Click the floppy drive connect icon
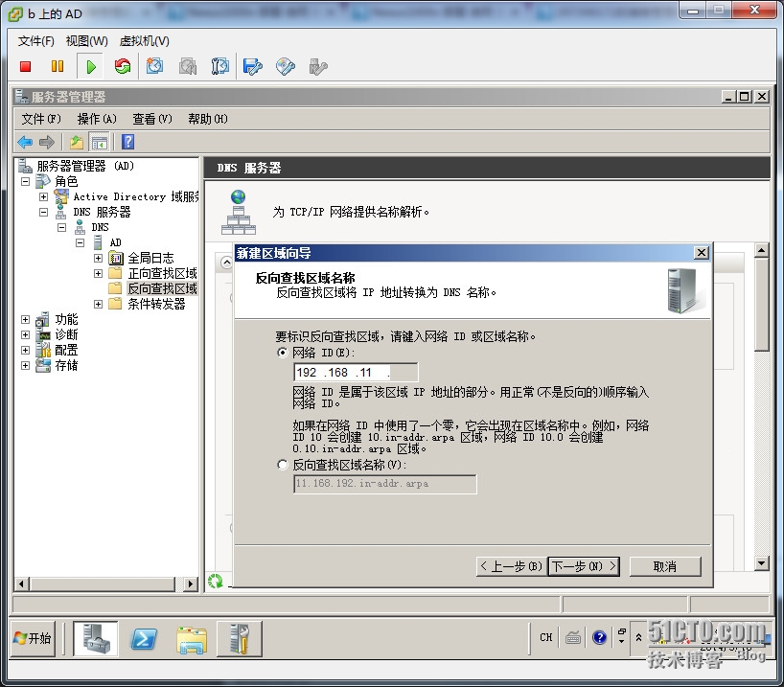Viewport: 784px width, 687px height. click(x=252, y=66)
